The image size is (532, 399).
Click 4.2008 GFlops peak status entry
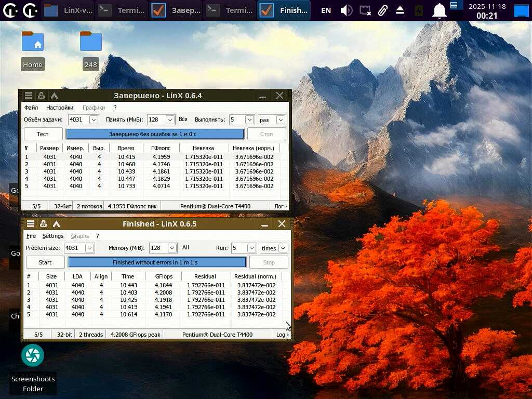(135, 334)
